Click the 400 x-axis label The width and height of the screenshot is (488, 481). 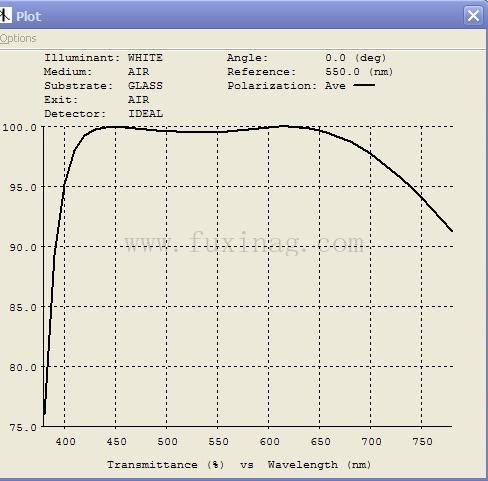pos(65,442)
